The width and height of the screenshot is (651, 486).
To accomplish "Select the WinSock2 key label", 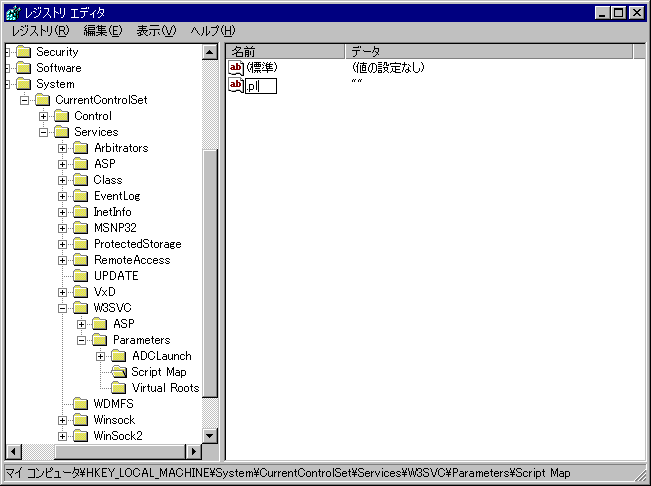I will point(118,436).
